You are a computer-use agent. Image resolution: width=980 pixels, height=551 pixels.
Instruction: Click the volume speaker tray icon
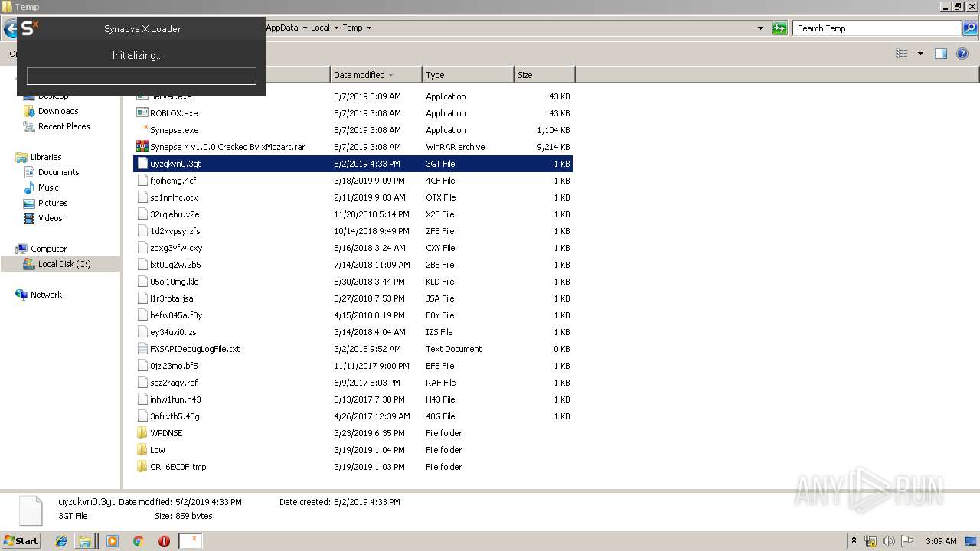pyautogui.click(x=889, y=541)
